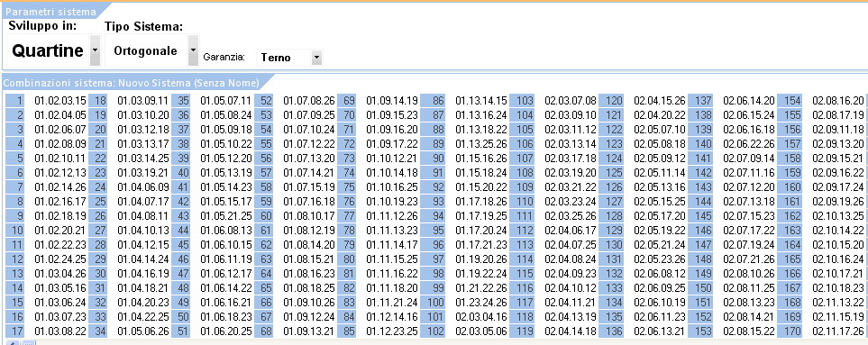Viewport: 868px width, 345px height.
Task: Click row number 170 cell
Action: click(790, 331)
